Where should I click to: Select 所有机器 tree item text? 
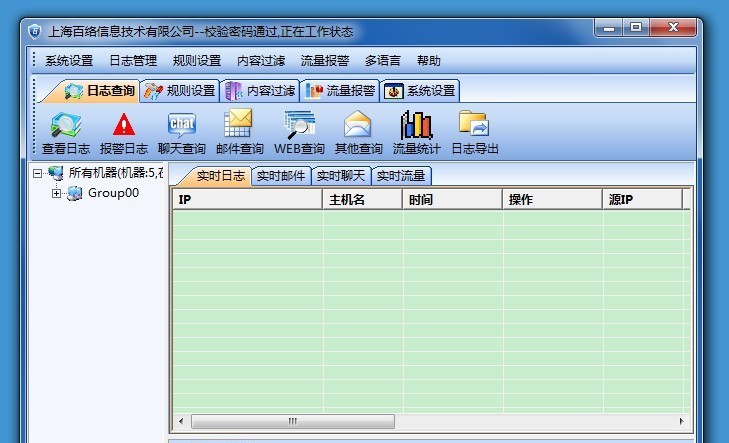[116, 173]
